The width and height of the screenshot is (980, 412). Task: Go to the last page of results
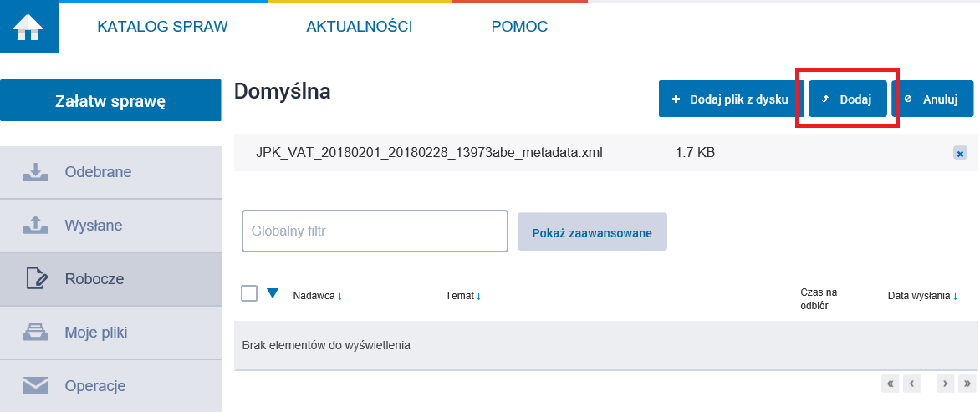point(968,384)
